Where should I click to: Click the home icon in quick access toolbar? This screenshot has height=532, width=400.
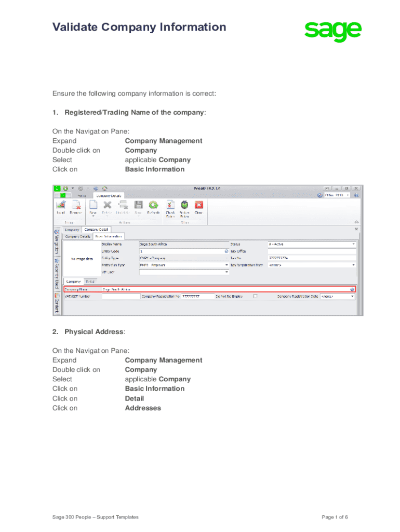(x=104, y=189)
